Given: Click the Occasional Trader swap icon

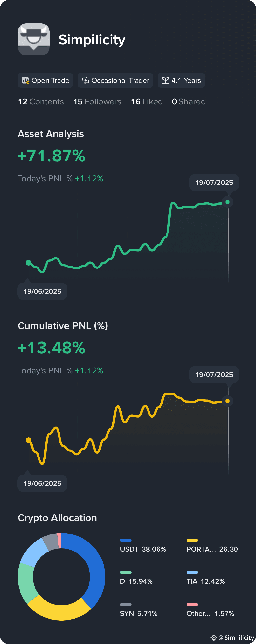Looking at the screenshot, I should (85, 80).
